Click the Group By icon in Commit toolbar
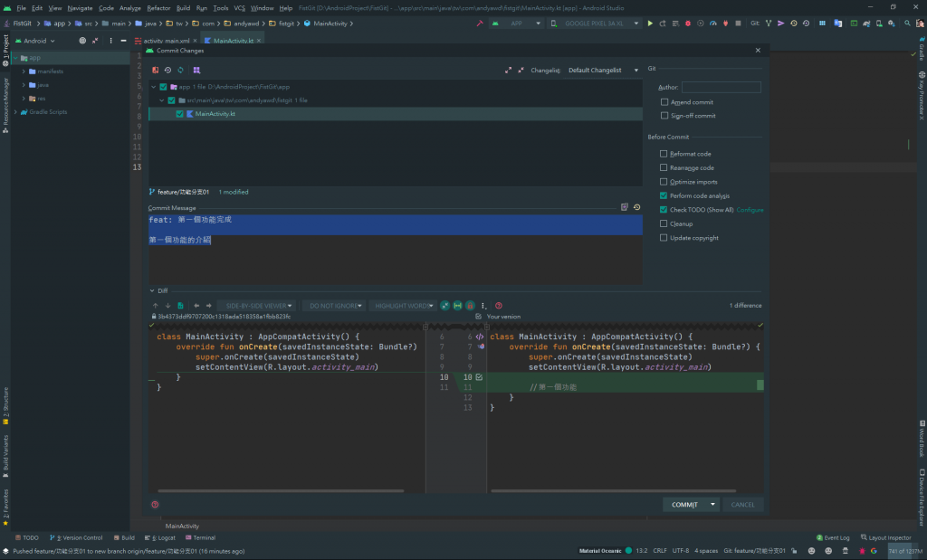Screen dimensions: 927x560 [196, 70]
